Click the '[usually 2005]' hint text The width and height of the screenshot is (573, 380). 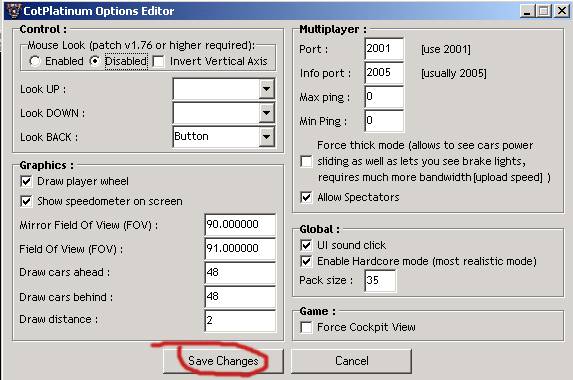click(454, 73)
